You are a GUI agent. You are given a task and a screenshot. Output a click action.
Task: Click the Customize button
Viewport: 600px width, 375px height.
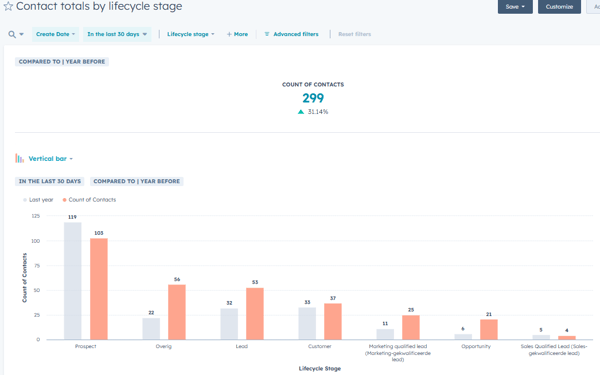pyautogui.click(x=559, y=7)
